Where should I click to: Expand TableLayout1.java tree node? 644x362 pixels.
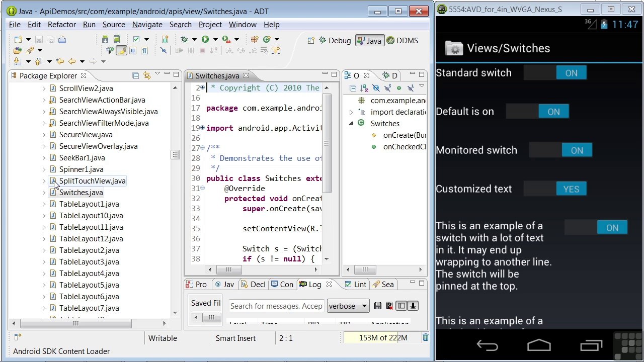tap(44, 204)
